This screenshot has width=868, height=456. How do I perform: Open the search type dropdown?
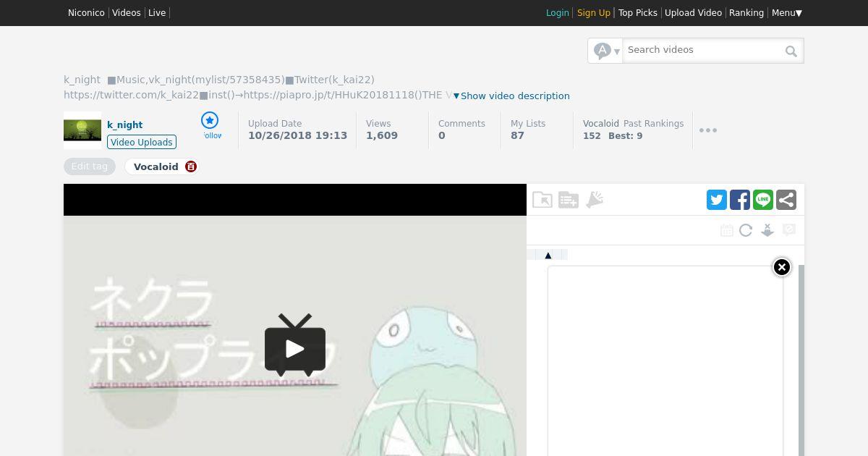click(605, 51)
